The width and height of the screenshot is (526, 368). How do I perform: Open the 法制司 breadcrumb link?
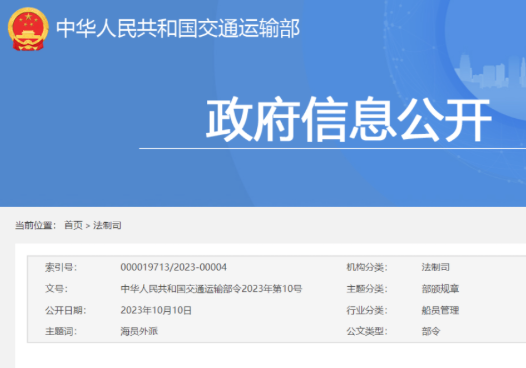point(107,225)
